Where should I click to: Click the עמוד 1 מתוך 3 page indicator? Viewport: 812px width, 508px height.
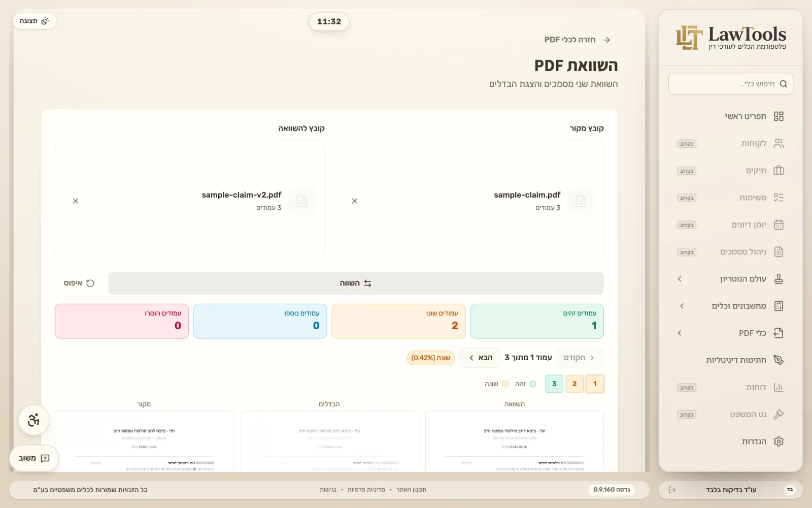(x=528, y=358)
